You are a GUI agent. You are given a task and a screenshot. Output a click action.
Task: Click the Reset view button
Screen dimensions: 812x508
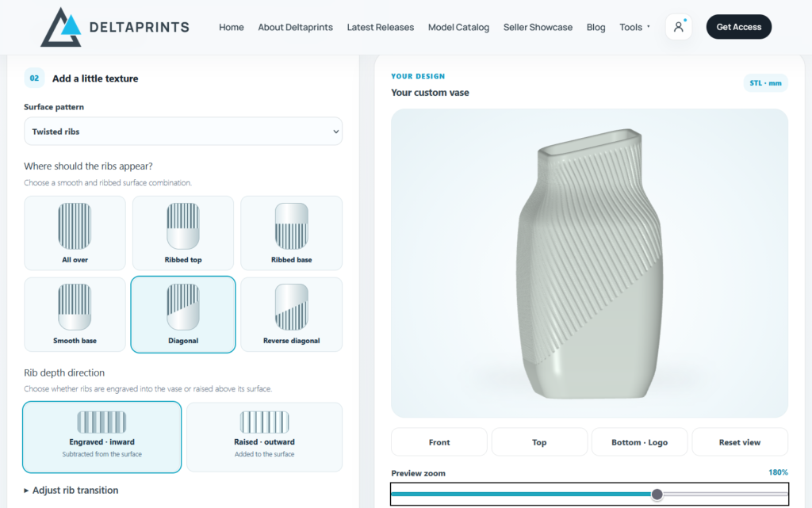coord(740,441)
